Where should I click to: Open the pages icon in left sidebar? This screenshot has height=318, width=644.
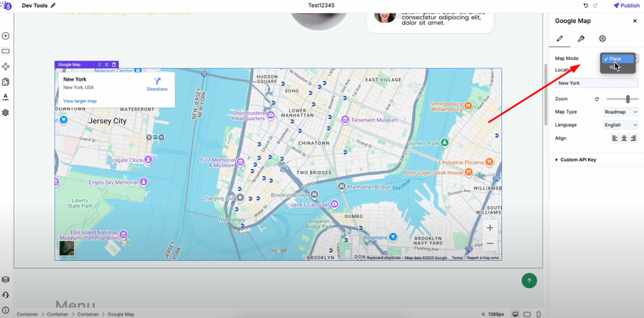(6, 82)
